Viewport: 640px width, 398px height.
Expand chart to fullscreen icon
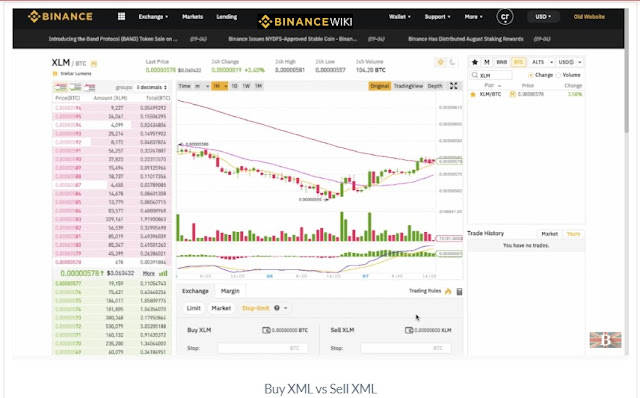453,86
